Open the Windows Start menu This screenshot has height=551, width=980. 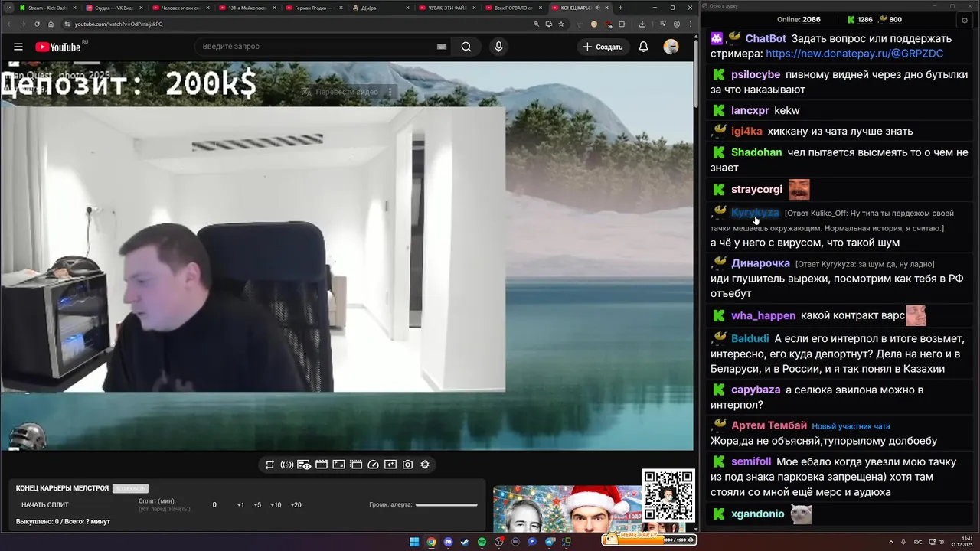click(x=414, y=542)
